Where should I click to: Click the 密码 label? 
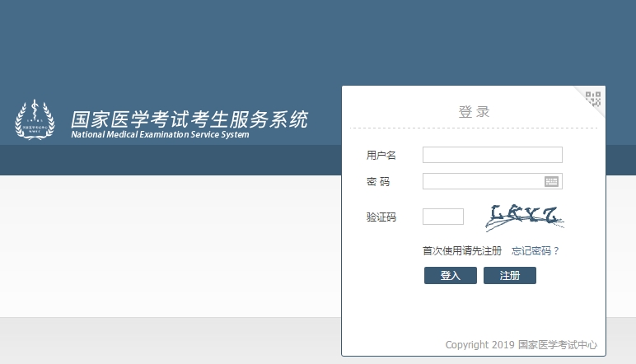point(378,182)
